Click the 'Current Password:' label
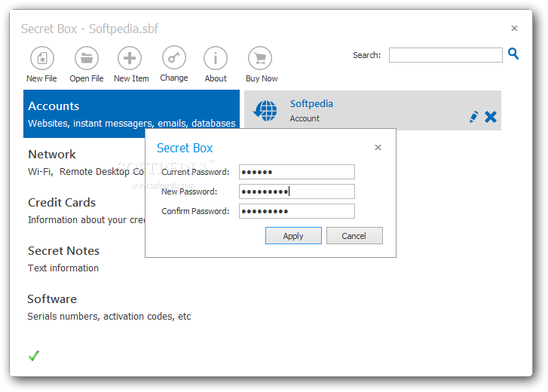This screenshot has width=548, height=392. pos(195,172)
